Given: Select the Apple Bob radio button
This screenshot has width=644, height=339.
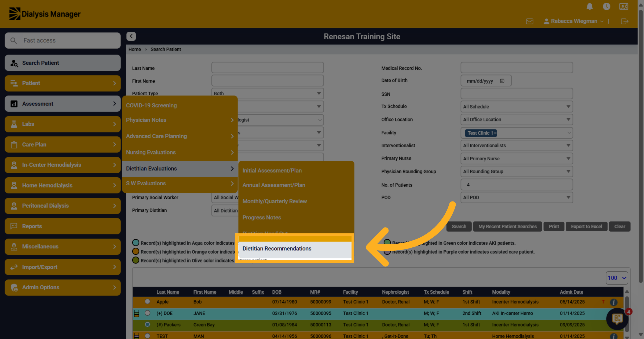Looking at the screenshot, I should 147,301.
